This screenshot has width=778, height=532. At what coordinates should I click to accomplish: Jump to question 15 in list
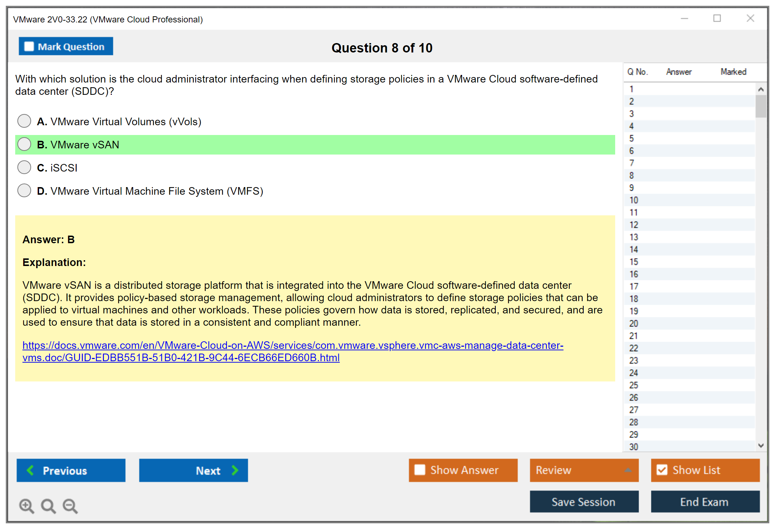(634, 262)
